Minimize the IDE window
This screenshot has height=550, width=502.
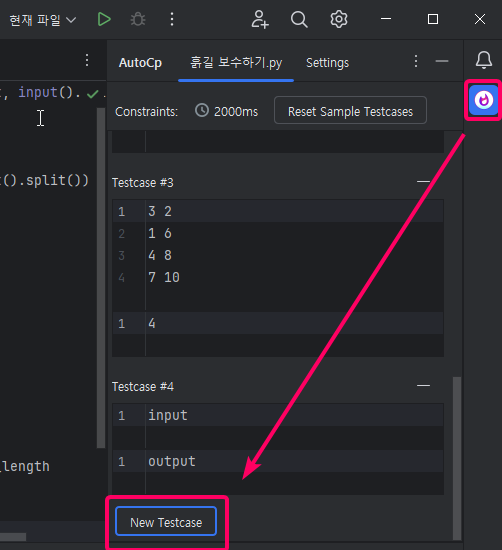386,19
